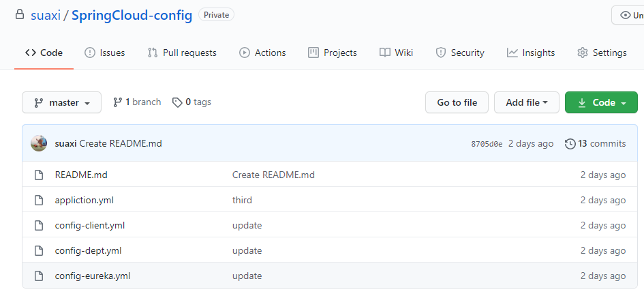The height and width of the screenshot is (294, 644).
Task: Click the suaxi avatar image
Action: click(39, 143)
